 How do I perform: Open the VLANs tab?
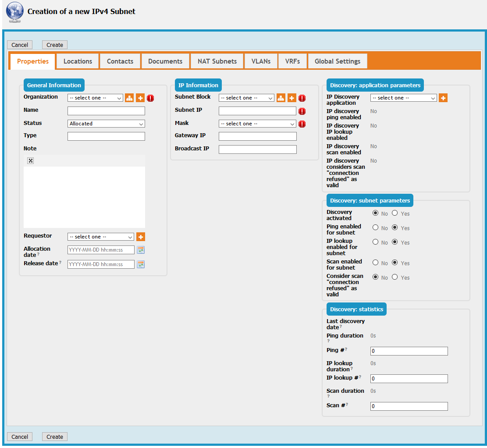click(x=261, y=61)
